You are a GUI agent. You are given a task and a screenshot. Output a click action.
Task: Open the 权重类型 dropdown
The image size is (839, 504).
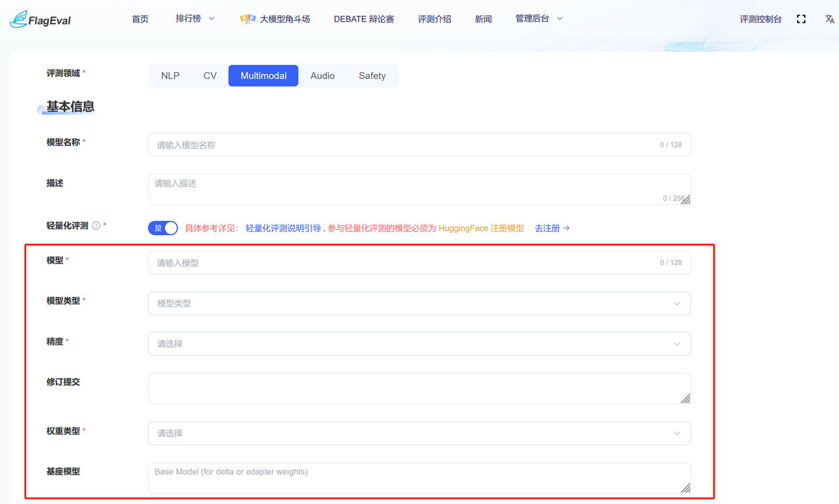(419, 433)
